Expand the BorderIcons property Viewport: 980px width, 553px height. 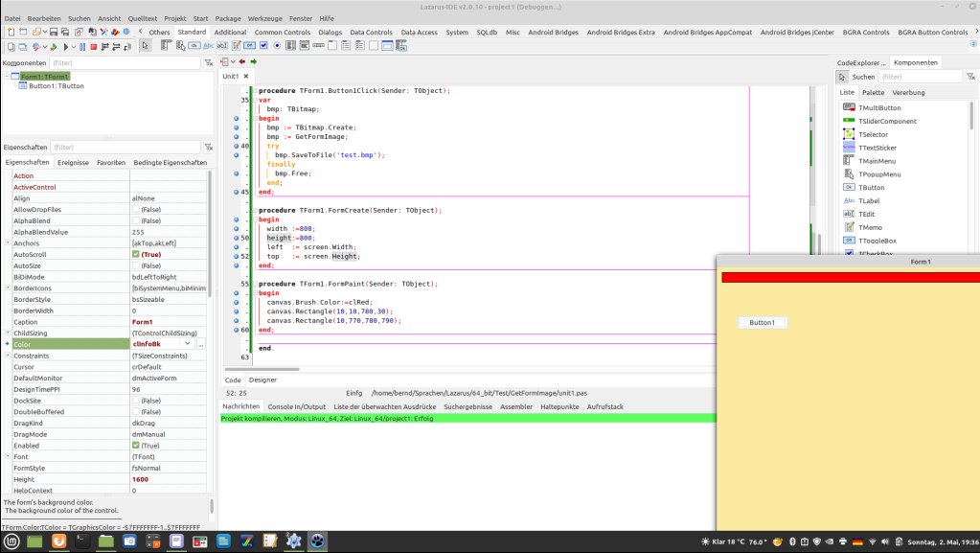pyautogui.click(x=8, y=288)
